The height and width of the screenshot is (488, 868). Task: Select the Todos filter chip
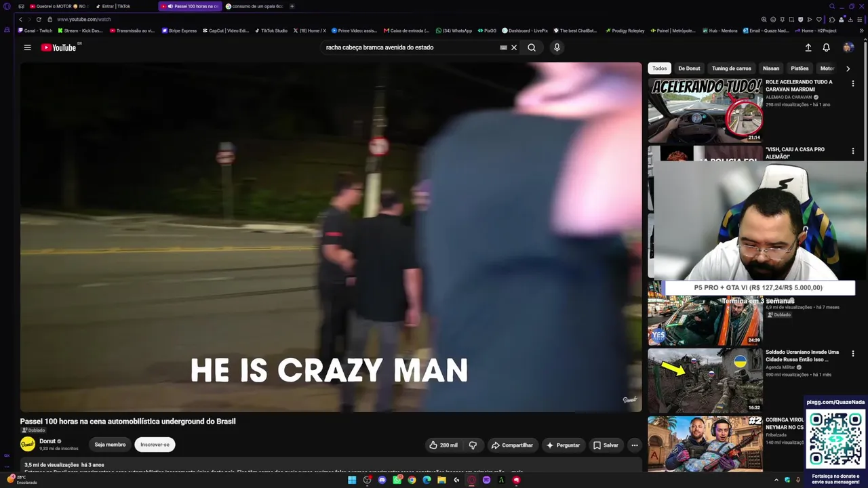point(659,68)
